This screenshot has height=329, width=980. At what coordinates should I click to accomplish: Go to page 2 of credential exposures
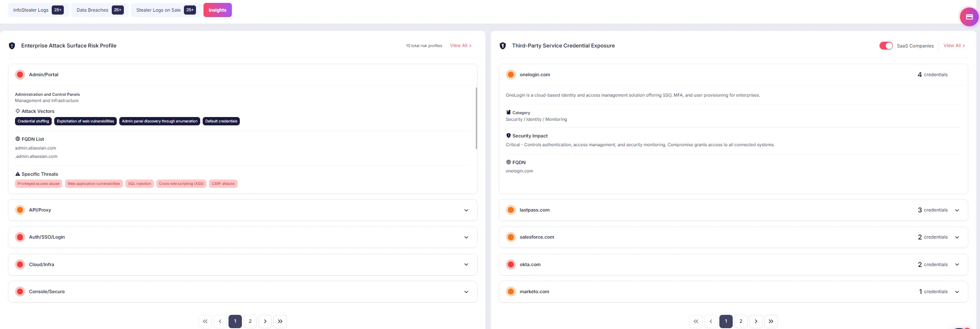[x=741, y=321]
